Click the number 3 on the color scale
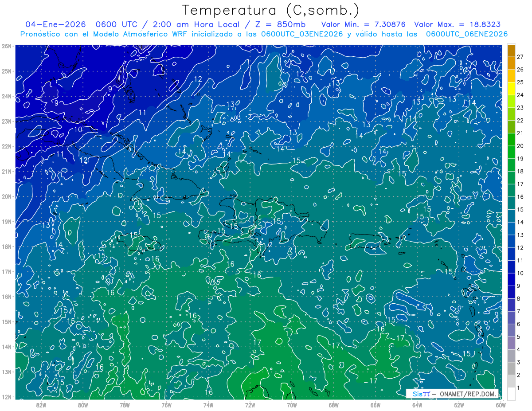Viewport: 532px width, 411px height. [x=518, y=363]
